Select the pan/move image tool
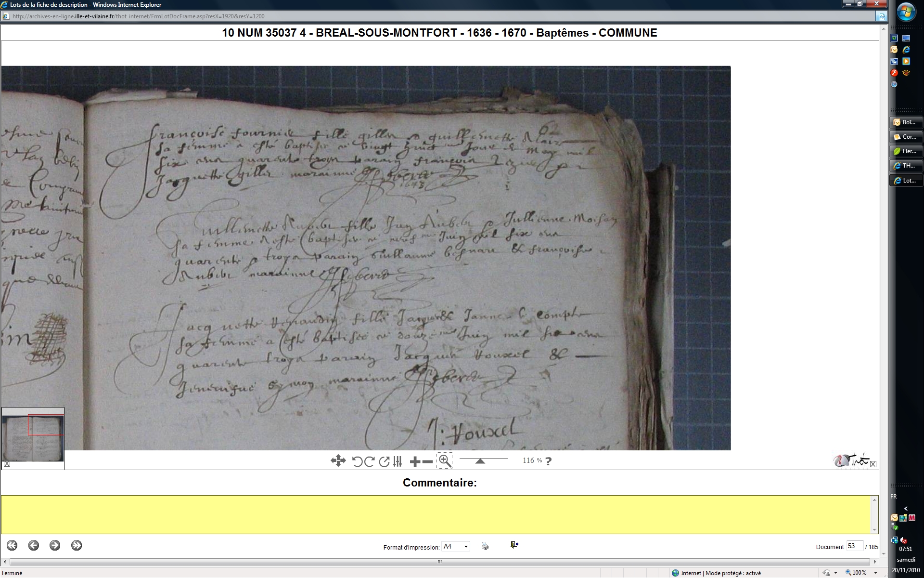This screenshot has width=924, height=578. [x=338, y=461]
